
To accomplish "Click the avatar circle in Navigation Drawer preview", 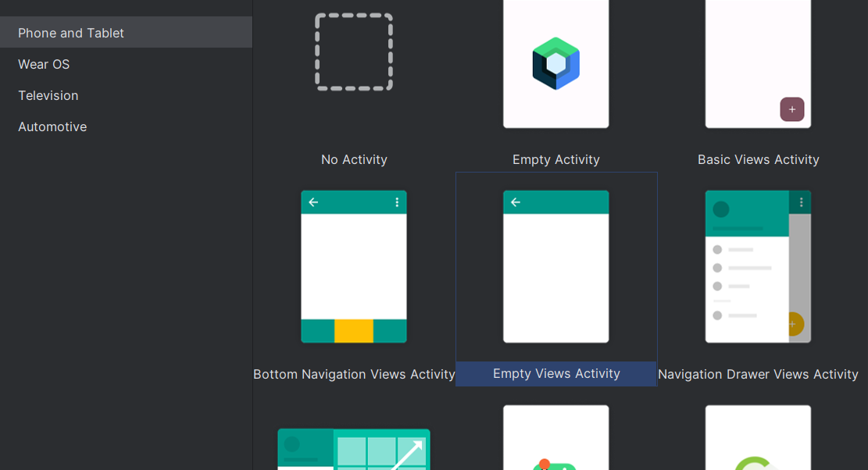I will tap(721, 209).
